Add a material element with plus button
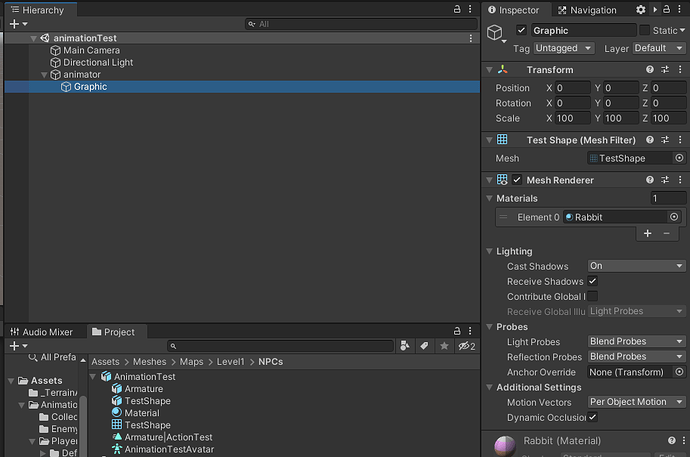 pos(647,234)
